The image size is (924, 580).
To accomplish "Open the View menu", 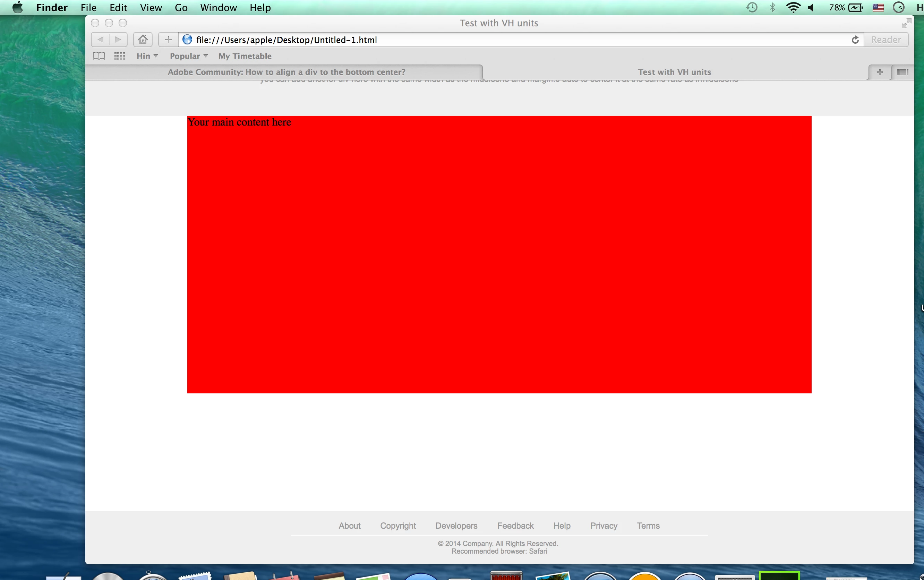I will point(151,8).
